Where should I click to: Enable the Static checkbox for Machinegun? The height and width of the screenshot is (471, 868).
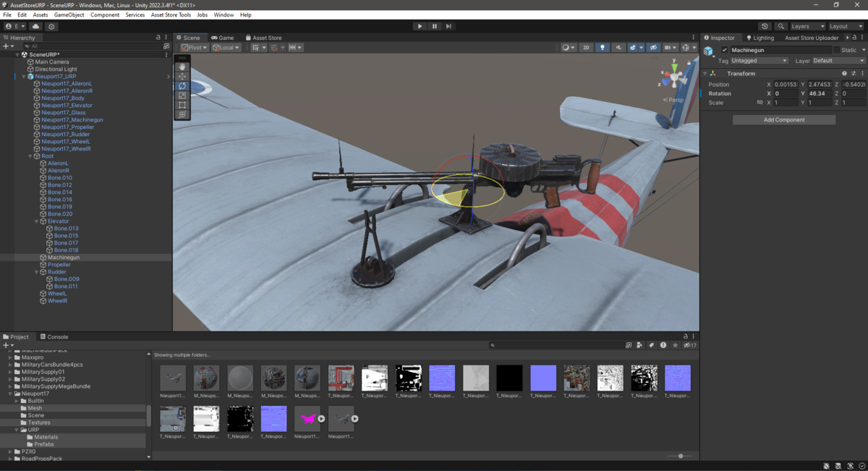point(838,49)
